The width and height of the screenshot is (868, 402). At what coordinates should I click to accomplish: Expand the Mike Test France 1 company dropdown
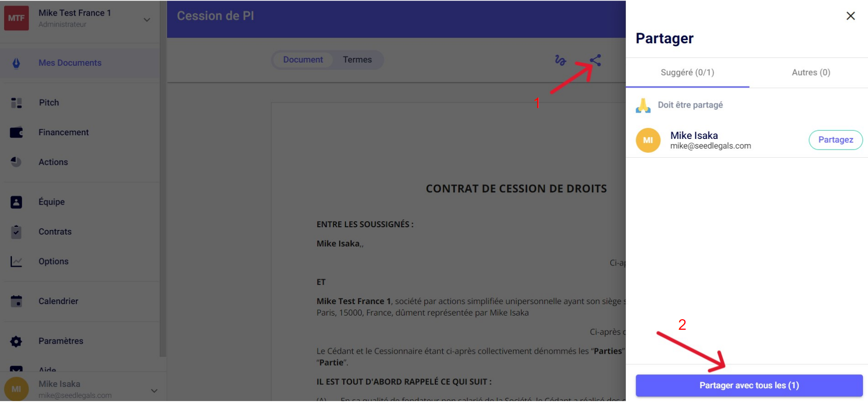147,19
